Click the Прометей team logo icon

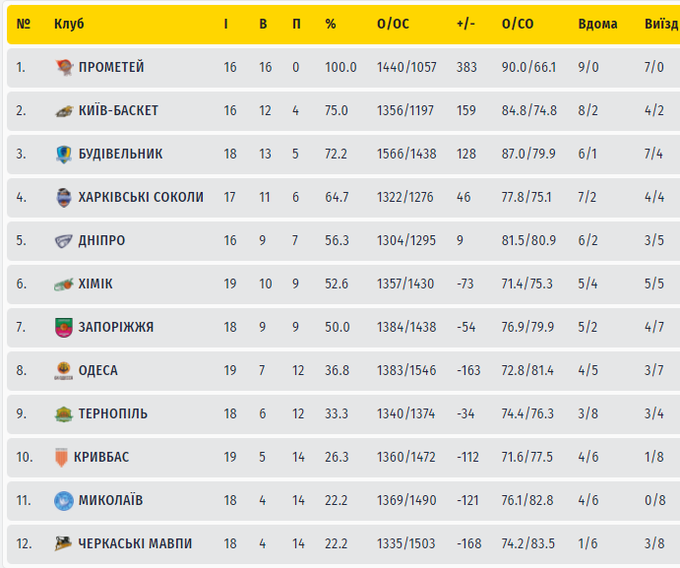64,67
